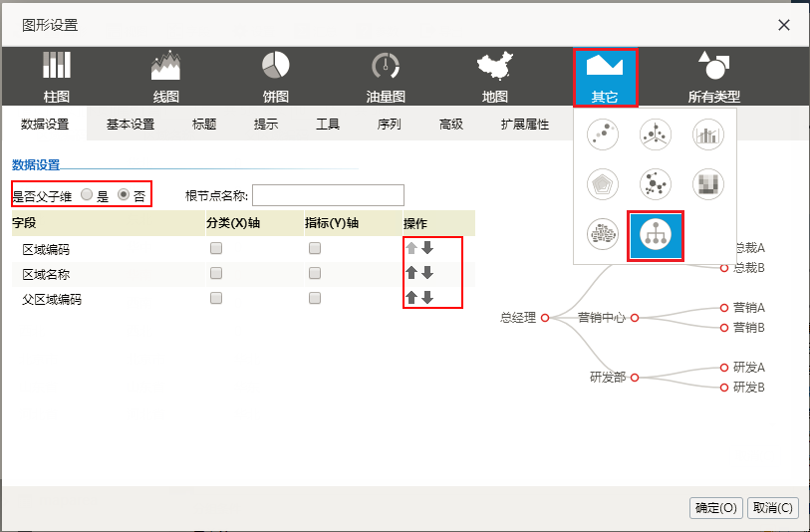Click the 营销B leaf node
810x532 pixels.
(x=724, y=328)
